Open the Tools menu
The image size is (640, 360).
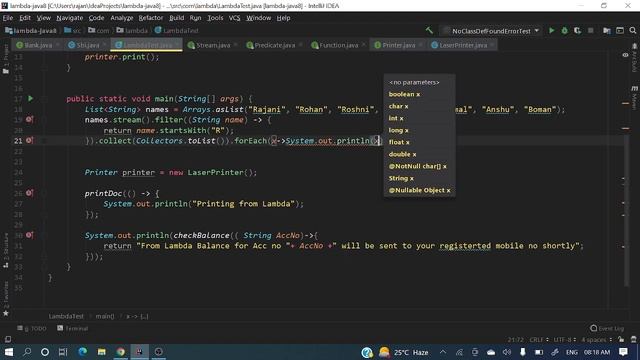point(215,18)
